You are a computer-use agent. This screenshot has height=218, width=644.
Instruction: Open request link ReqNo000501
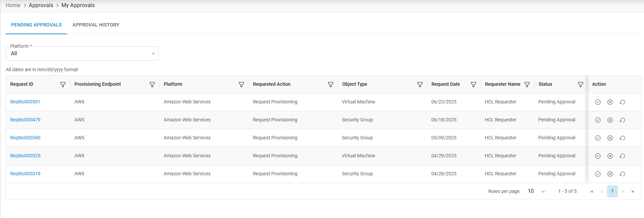(x=25, y=102)
